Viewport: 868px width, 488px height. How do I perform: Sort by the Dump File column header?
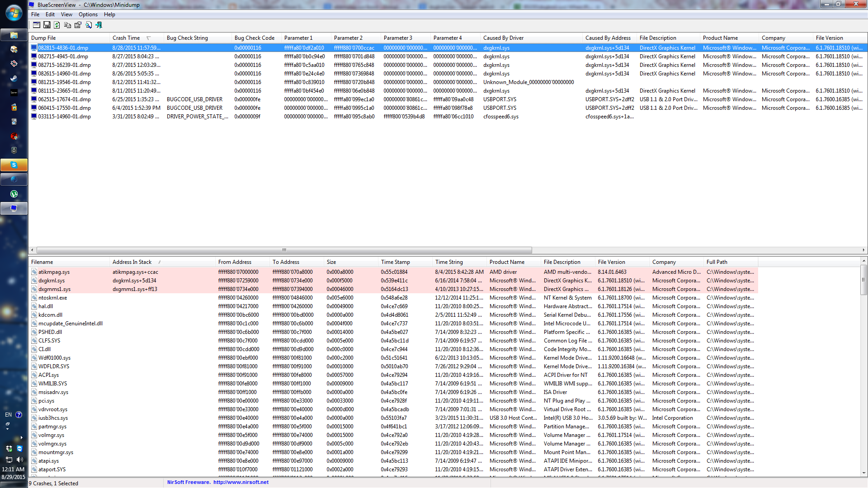click(69, 38)
